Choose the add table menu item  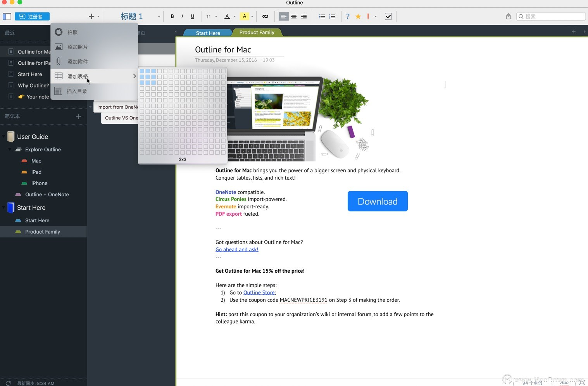coord(94,76)
